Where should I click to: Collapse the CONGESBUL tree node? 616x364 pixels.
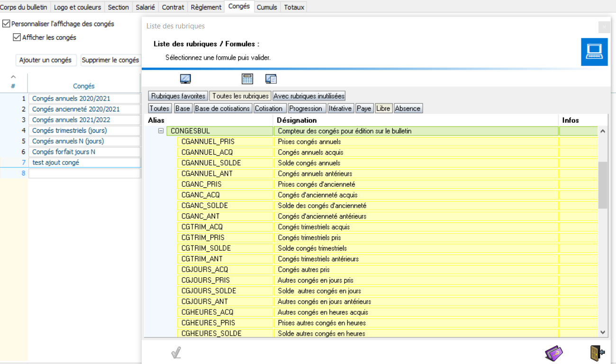pos(161,131)
